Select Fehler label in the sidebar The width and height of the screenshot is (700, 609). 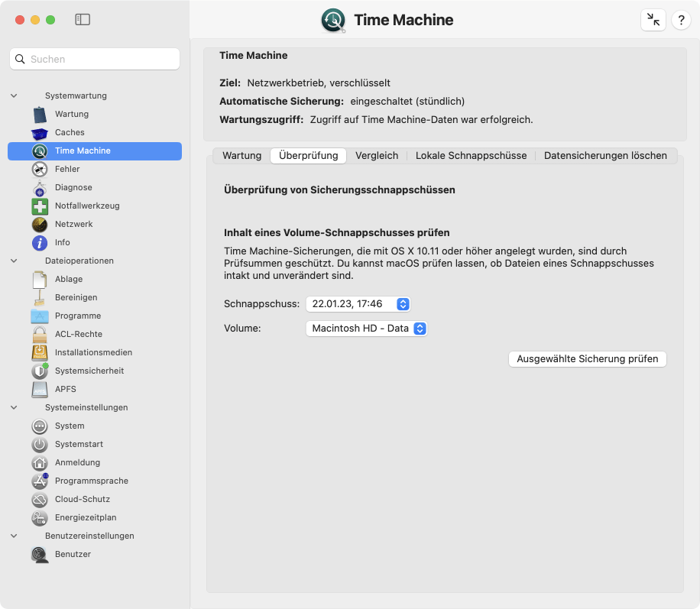[x=67, y=169]
